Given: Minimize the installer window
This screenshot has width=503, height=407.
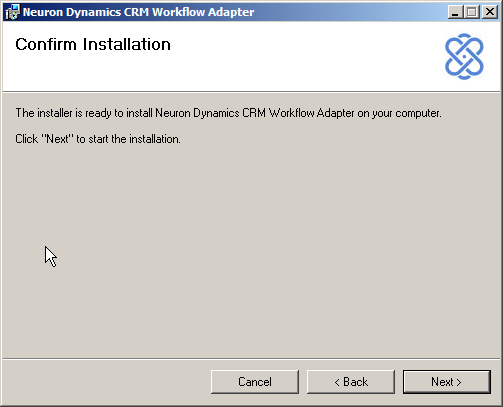Looking at the screenshot, I should click(455, 12).
